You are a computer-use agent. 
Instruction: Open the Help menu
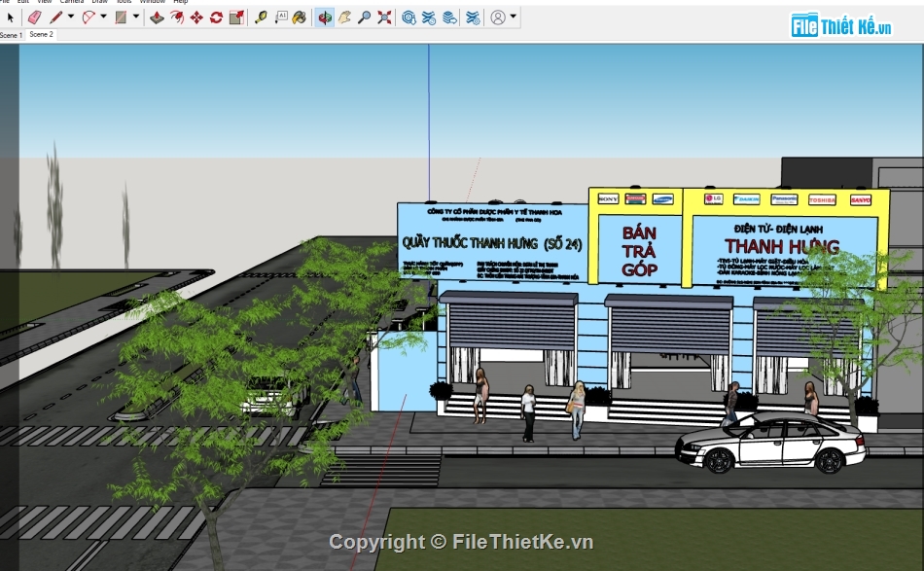pyautogui.click(x=180, y=2)
